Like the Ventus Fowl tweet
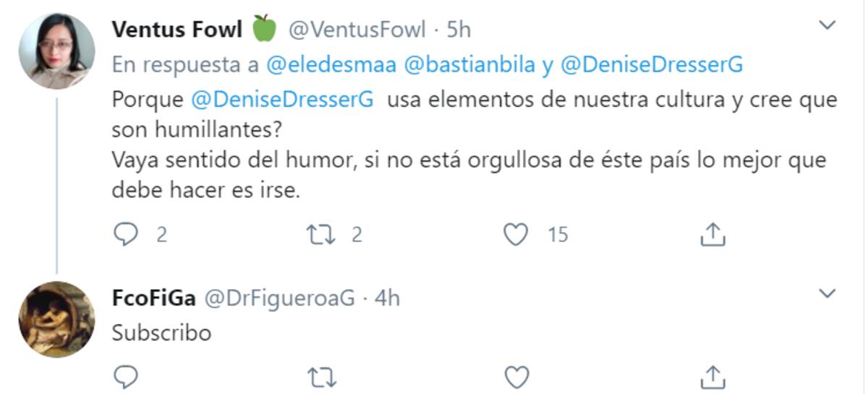 [515, 234]
